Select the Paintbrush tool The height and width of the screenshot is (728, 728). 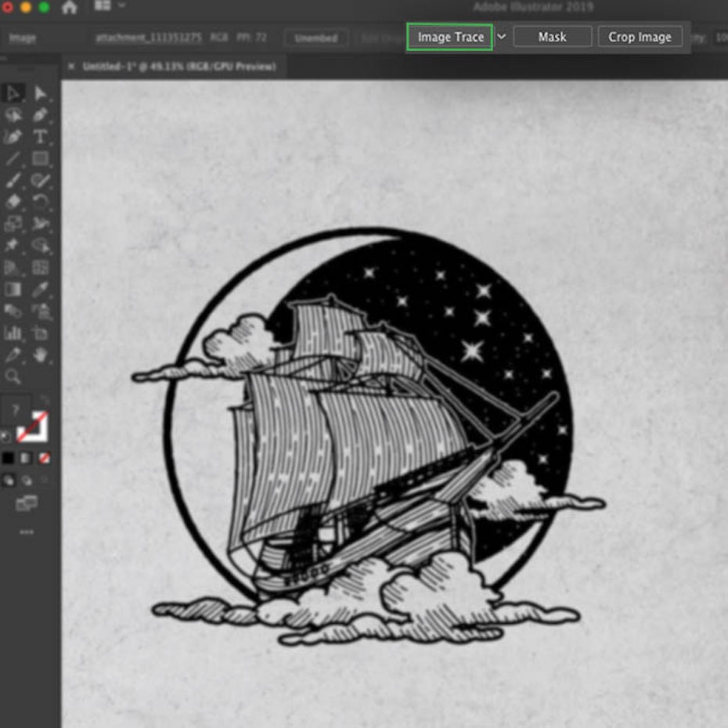[x=13, y=181]
